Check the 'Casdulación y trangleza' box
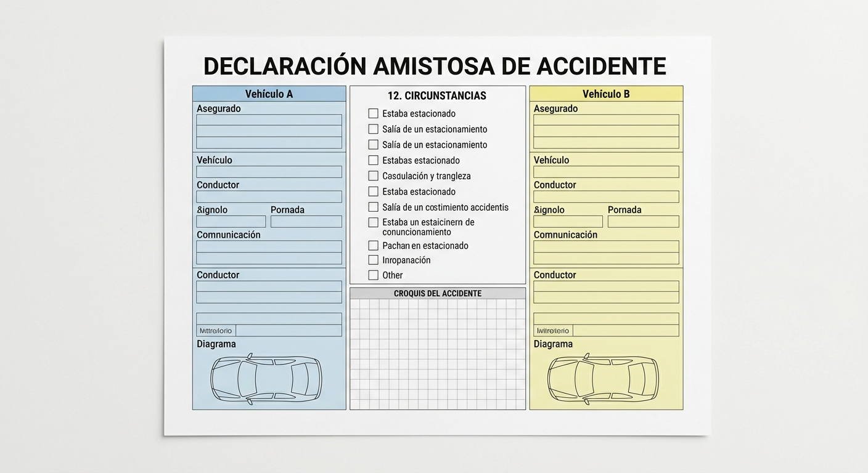The height and width of the screenshot is (473, 868). click(373, 176)
